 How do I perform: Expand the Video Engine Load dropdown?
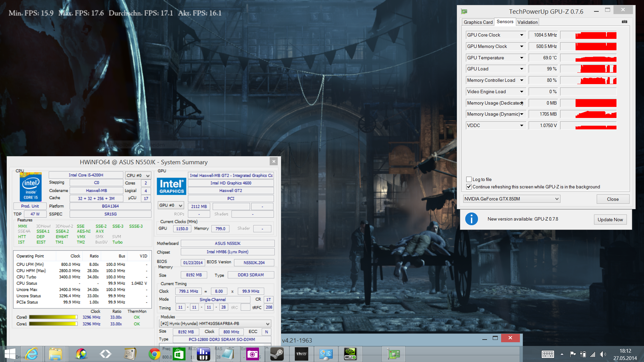coord(522,92)
